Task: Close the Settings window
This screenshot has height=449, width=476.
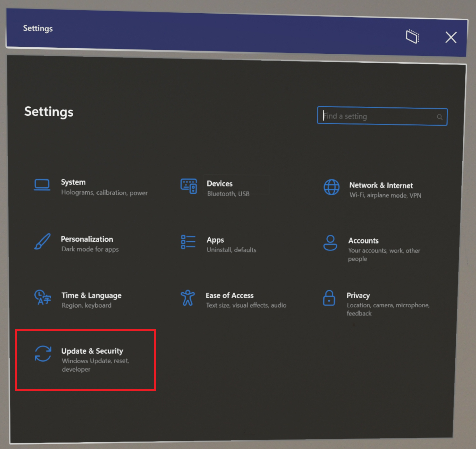Action: point(451,37)
